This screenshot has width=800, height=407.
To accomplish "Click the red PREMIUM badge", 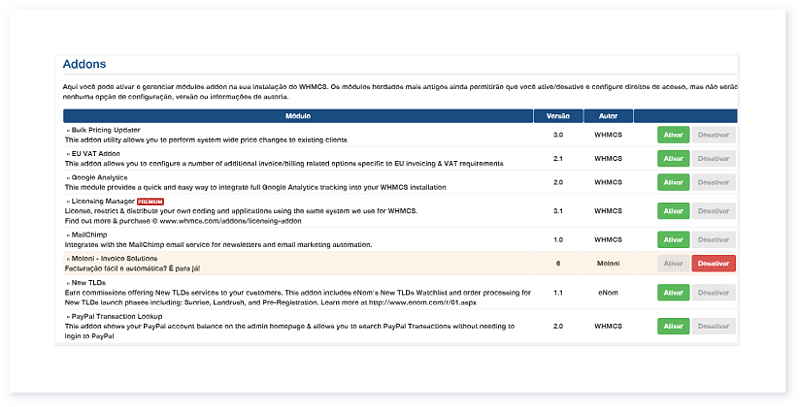I will tap(150, 201).
